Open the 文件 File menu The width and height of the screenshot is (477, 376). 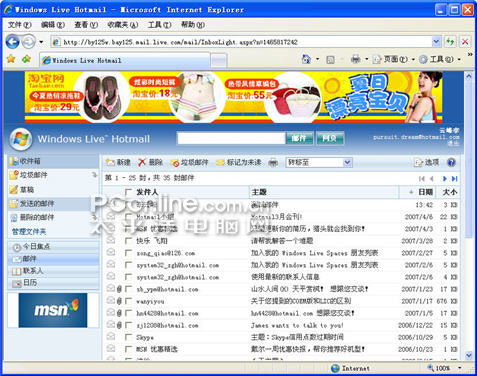[x=19, y=25]
